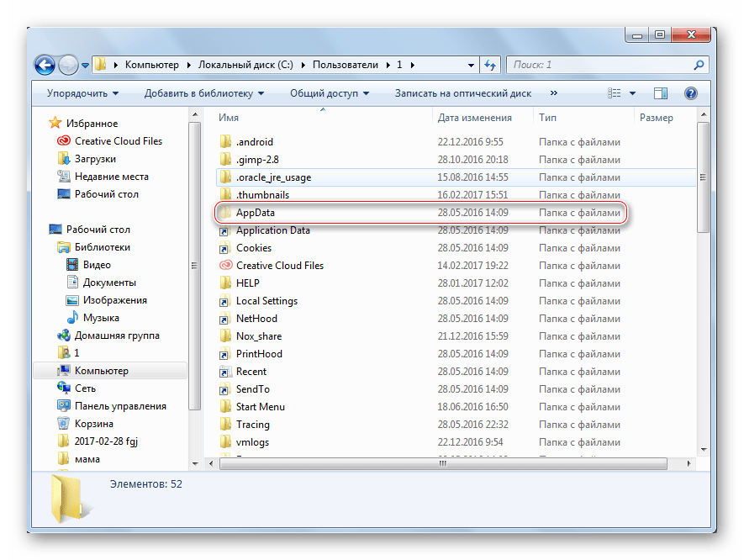The height and width of the screenshot is (560, 744).
Task: Select the Корзина recycle bin item
Action: point(92,424)
